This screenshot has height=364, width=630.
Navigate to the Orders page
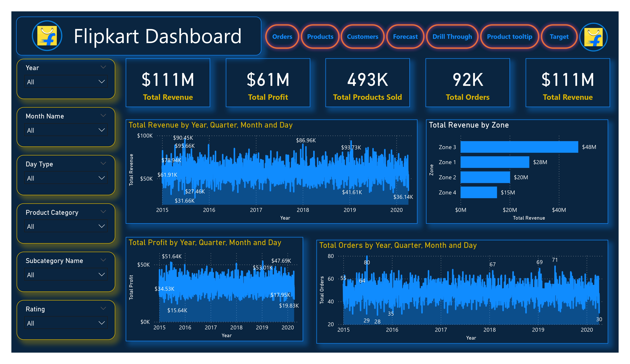click(282, 37)
